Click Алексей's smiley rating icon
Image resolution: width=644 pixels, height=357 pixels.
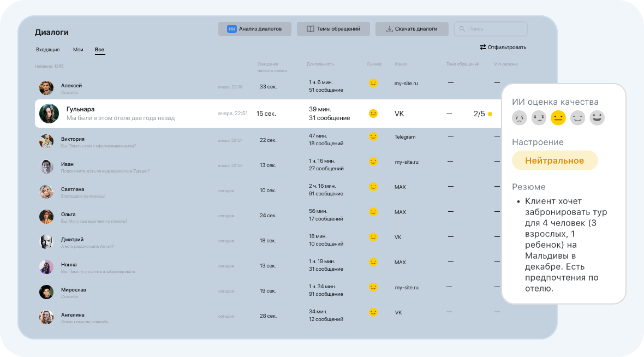pos(373,83)
